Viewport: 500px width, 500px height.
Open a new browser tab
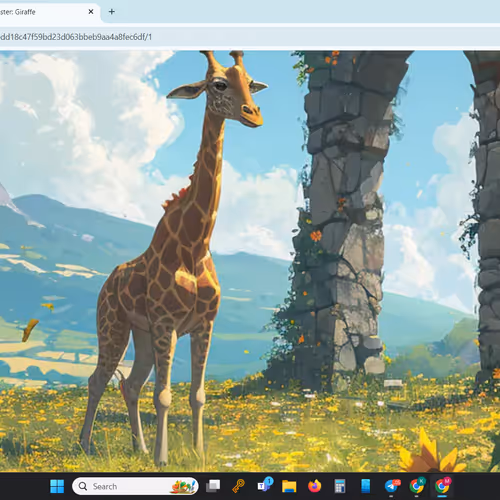[x=112, y=12]
